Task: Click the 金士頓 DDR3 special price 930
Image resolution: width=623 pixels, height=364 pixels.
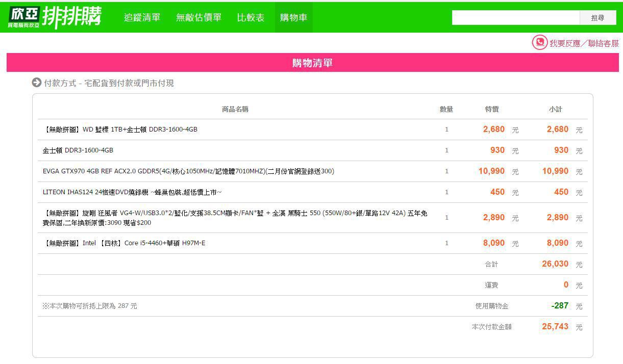Action: click(497, 150)
